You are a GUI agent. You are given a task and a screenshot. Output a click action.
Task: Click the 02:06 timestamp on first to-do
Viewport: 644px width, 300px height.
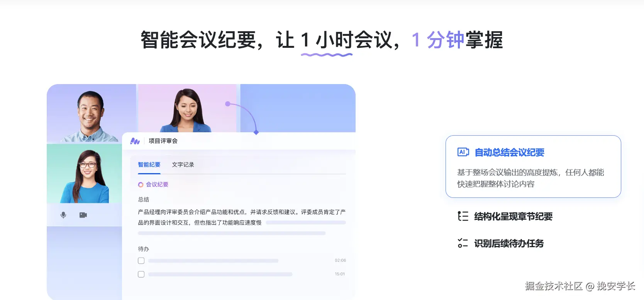[x=340, y=261]
